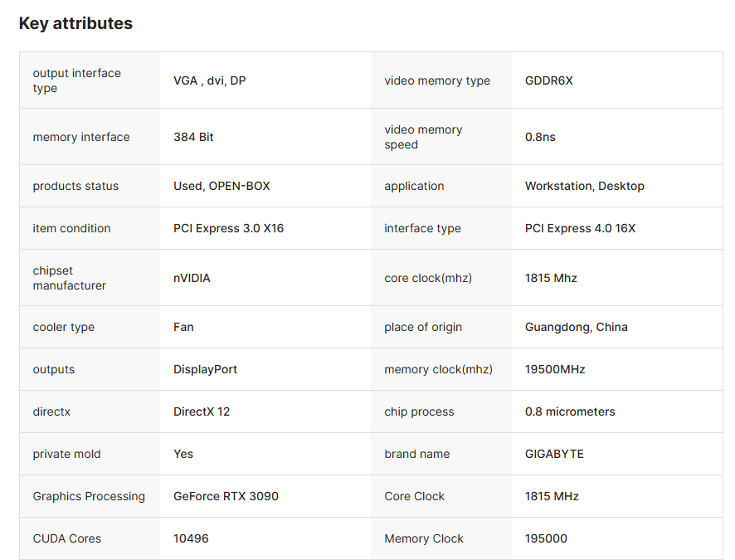This screenshot has height=560, width=735.
Task: Select the 'CUDA Cores' label
Action: pyautogui.click(x=67, y=538)
